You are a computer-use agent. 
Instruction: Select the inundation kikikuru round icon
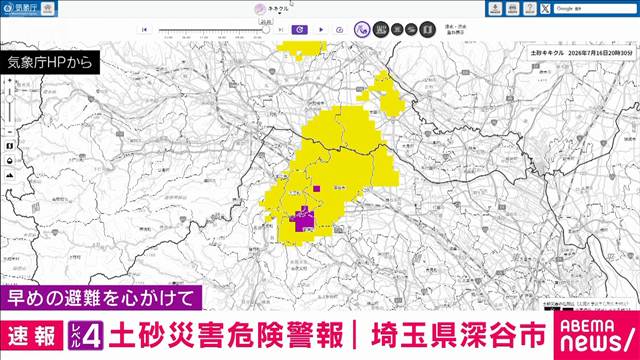point(381,29)
